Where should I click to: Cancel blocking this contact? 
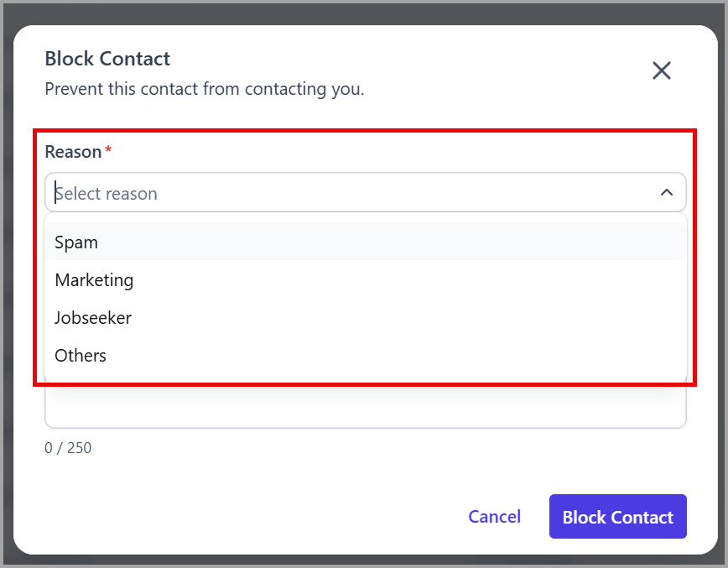click(495, 517)
